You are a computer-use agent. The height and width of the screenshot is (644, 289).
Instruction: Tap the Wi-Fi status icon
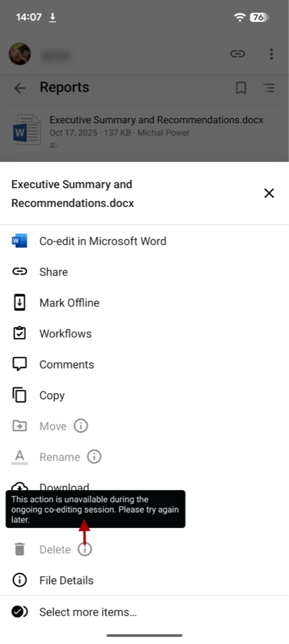(x=239, y=17)
